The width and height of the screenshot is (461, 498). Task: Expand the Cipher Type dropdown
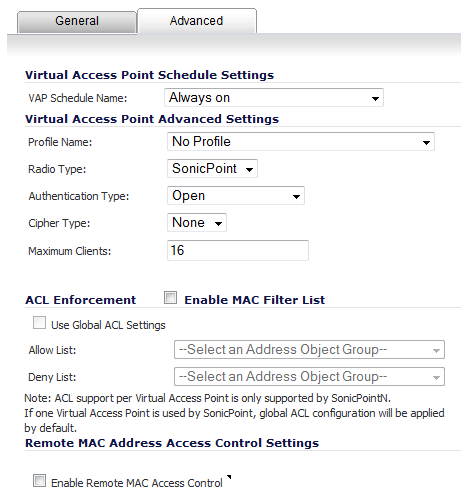point(197,223)
